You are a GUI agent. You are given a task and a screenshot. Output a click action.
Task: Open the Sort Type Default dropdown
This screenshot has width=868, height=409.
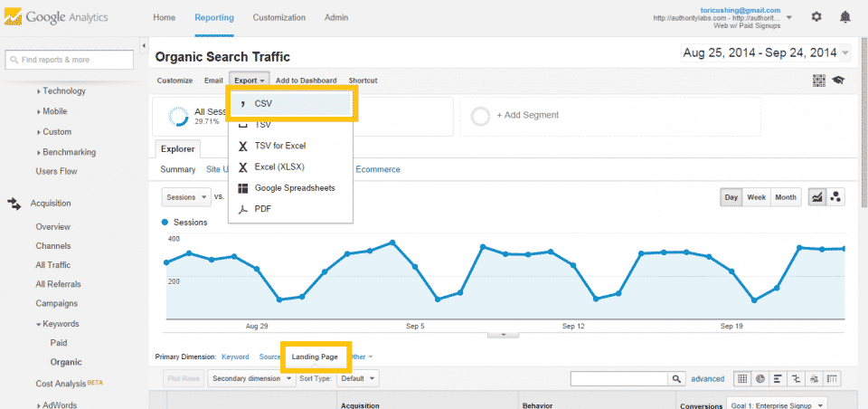(x=357, y=379)
